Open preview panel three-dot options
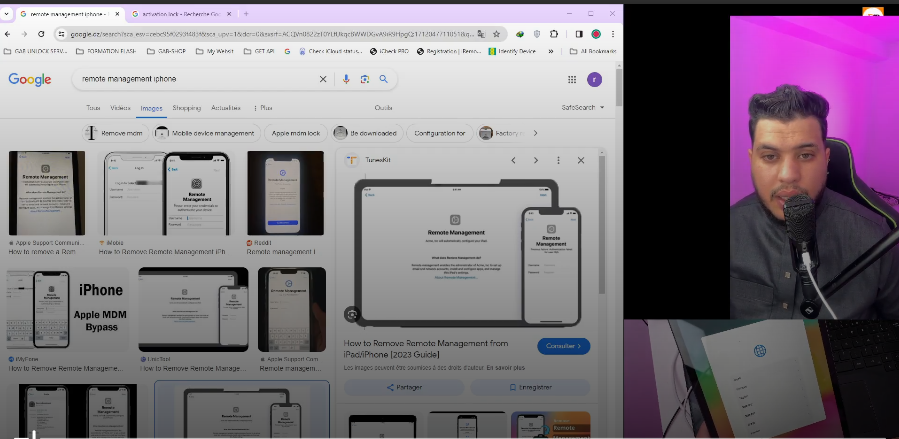 558,160
